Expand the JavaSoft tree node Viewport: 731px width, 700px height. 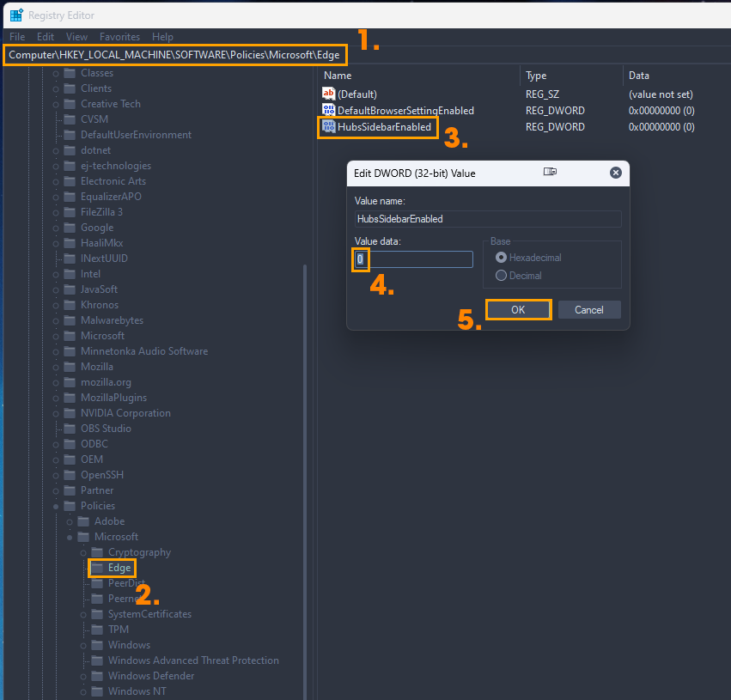(x=56, y=289)
